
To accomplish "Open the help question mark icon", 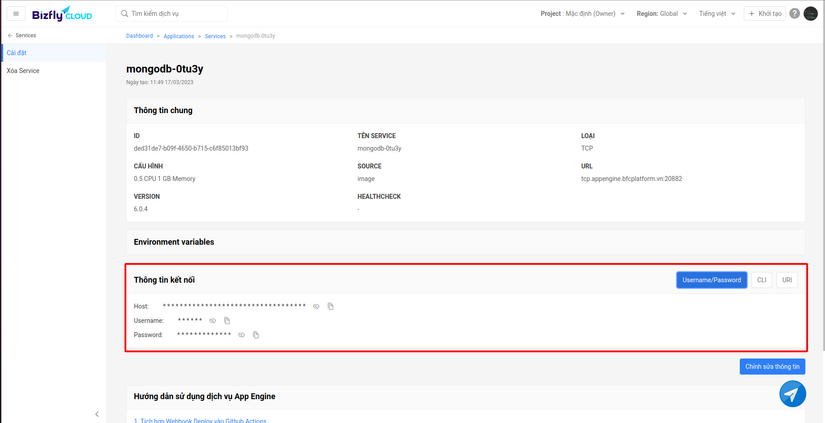I will click(794, 14).
